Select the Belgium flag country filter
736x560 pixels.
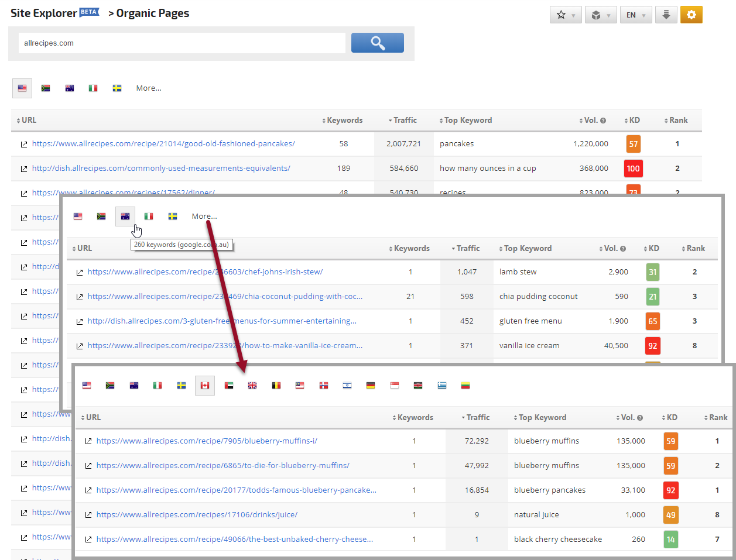[276, 386]
